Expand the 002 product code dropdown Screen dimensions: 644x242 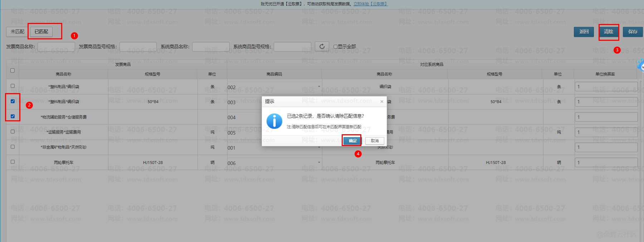(319, 87)
